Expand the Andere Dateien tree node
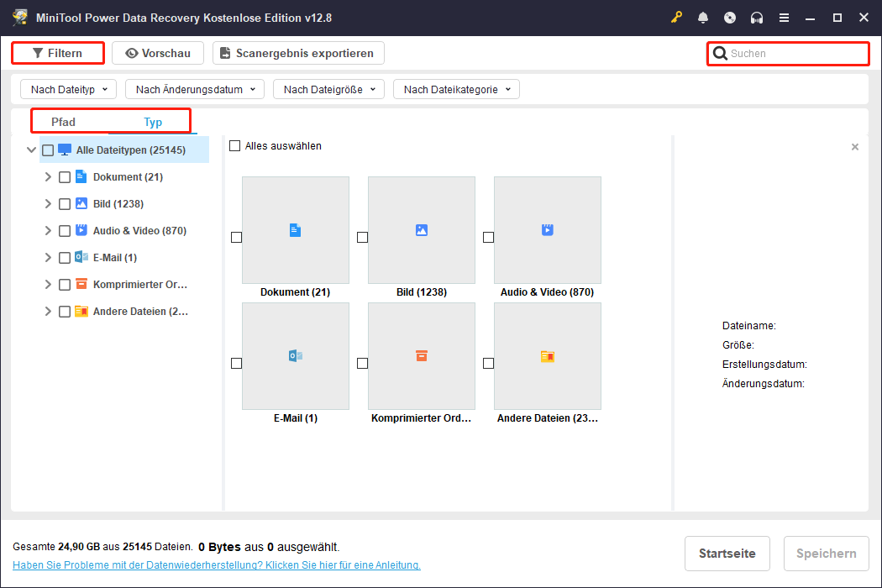 pyautogui.click(x=48, y=312)
